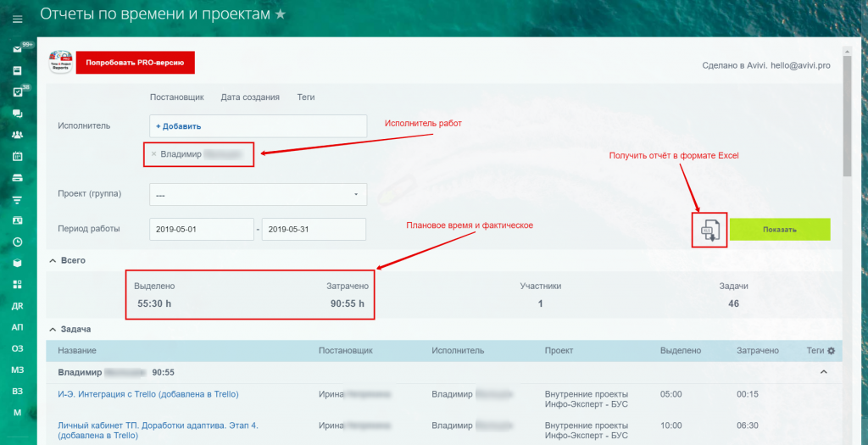
Task: Click the Постановщик column header in table
Action: point(346,350)
